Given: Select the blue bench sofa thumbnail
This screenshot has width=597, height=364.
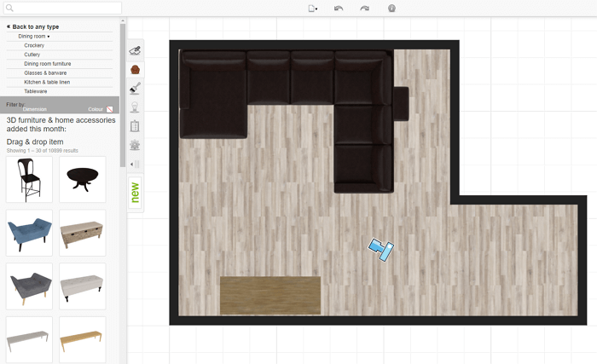Looking at the screenshot, I should [29, 233].
